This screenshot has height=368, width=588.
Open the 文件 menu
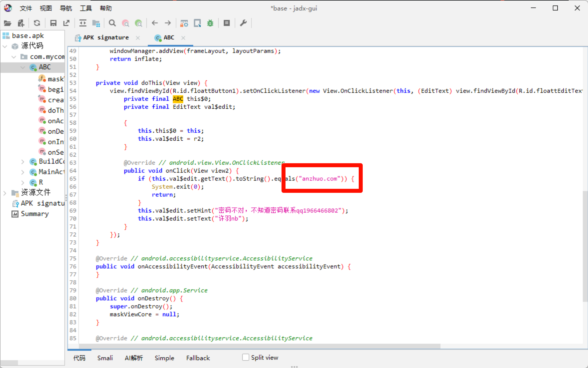(x=26, y=8)
